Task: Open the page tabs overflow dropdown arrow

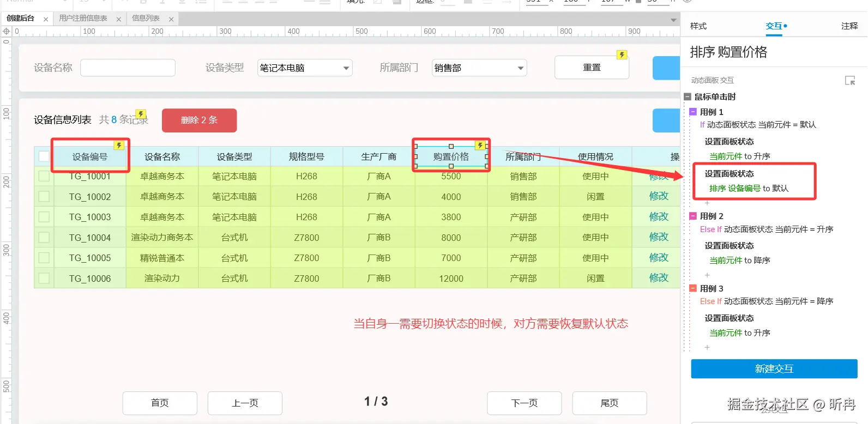Action: point(673,20)
